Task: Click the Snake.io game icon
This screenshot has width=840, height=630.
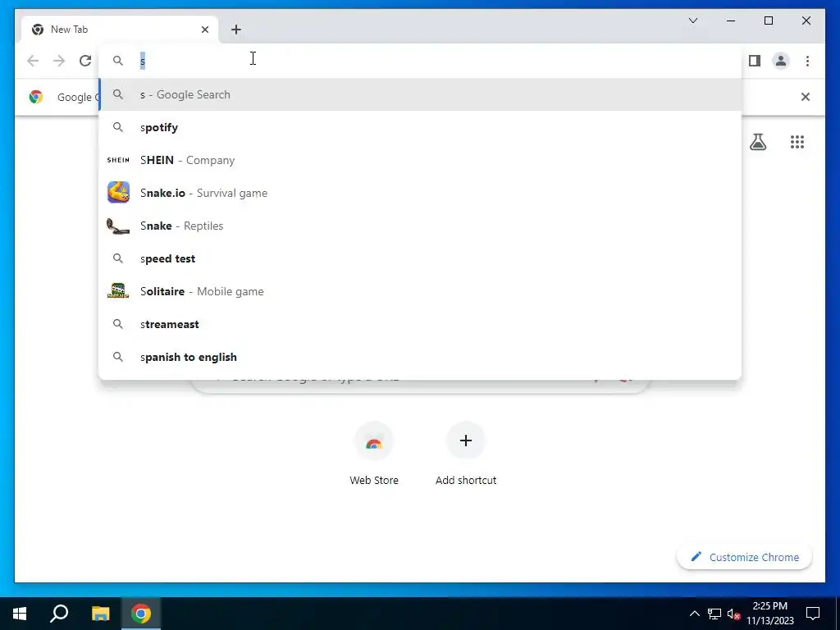Action: point(118,192)
